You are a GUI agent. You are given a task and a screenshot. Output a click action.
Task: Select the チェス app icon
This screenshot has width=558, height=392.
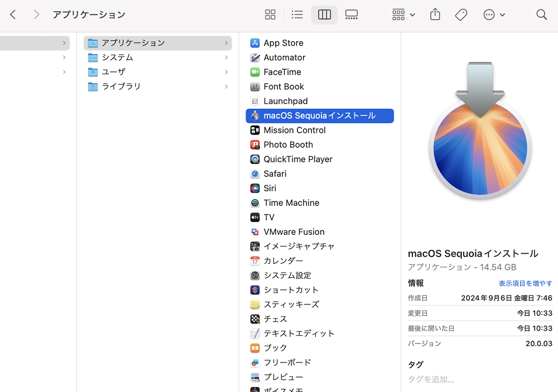[x=255, y=319]
